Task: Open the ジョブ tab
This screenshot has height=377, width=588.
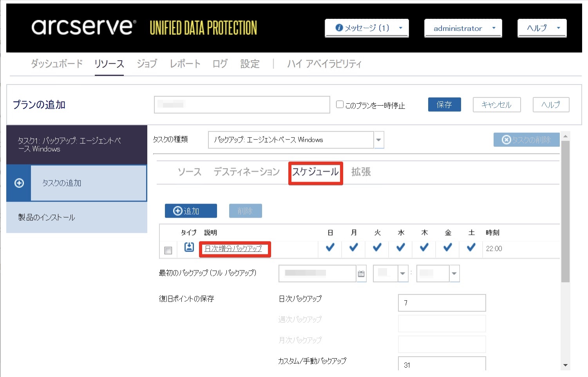Action: [x=147, y=63]
